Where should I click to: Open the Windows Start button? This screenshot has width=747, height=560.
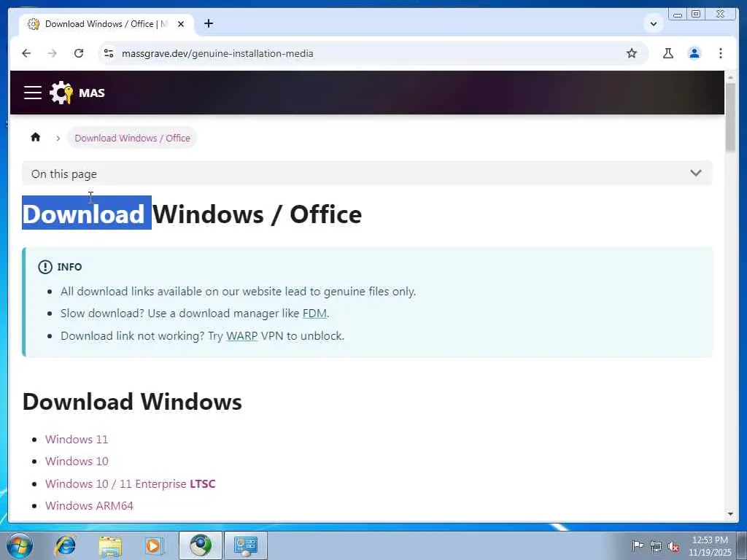[19, 545]
